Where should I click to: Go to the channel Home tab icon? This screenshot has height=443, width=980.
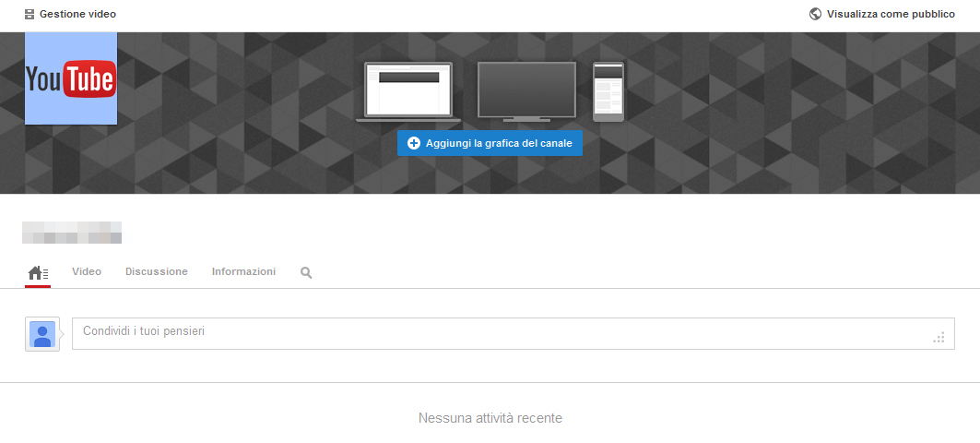38,272
